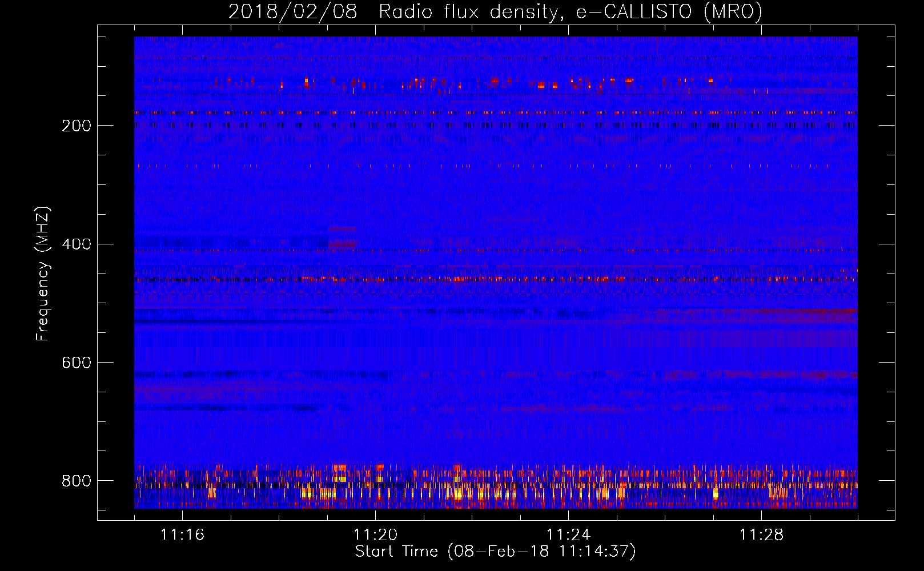The width and height of the screenshot is (924, 571).
Task: Click the plot title mentioning e-CALLISTO (MRO)
Action: pos(495,12)
